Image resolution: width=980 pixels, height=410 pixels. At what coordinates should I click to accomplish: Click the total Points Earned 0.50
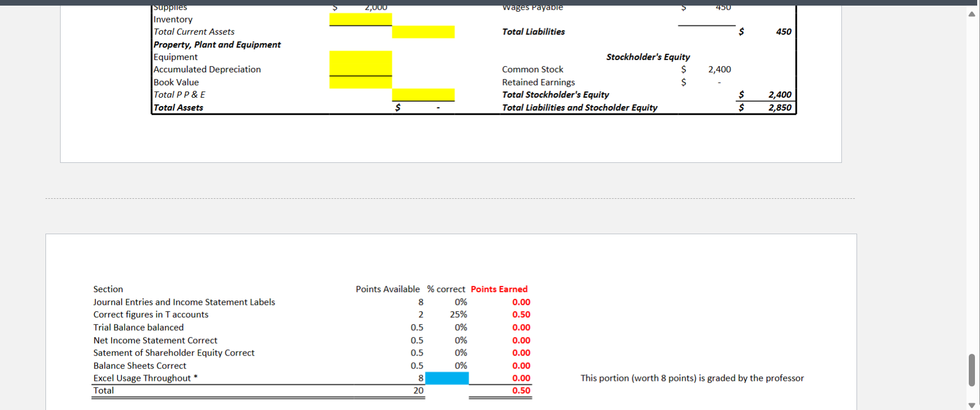point(521,390)
